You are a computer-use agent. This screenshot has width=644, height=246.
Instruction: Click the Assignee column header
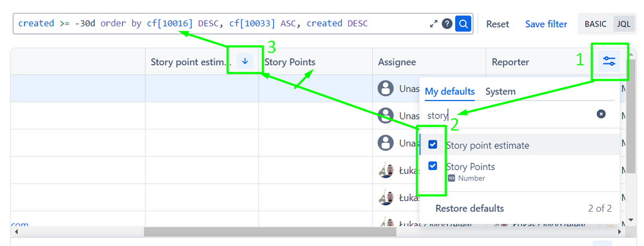coord(429,62)
